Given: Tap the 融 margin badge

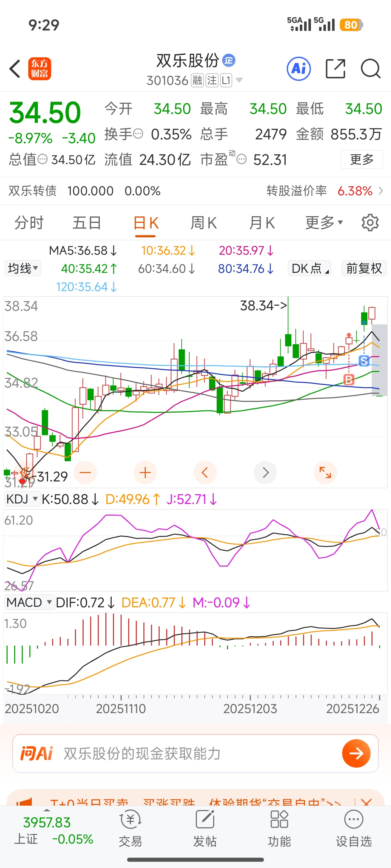Looking at the screenshot, I should [197, 81].
